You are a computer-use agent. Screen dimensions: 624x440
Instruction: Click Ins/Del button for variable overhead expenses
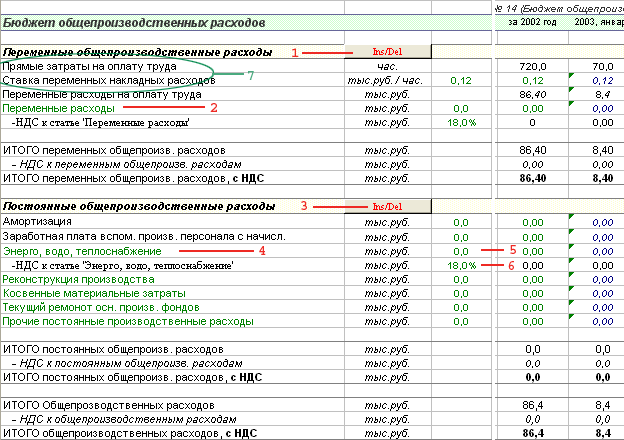point(388,52)
